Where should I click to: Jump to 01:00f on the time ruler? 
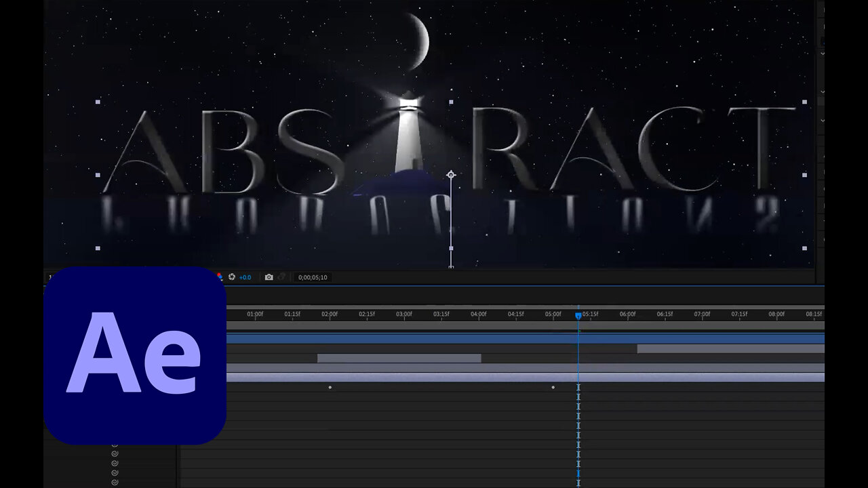pyautogui.click(x=254, y=314)
